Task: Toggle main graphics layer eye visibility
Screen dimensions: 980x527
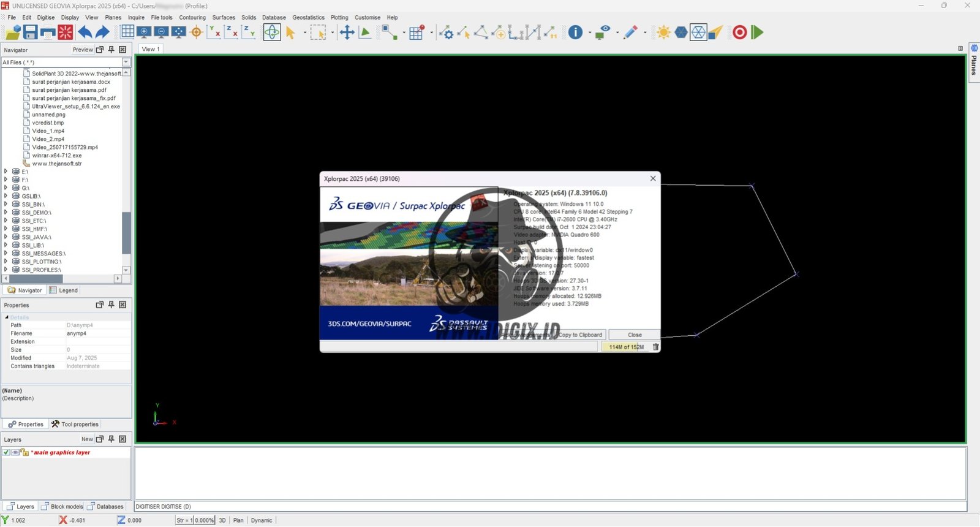Action: (15, 453)
